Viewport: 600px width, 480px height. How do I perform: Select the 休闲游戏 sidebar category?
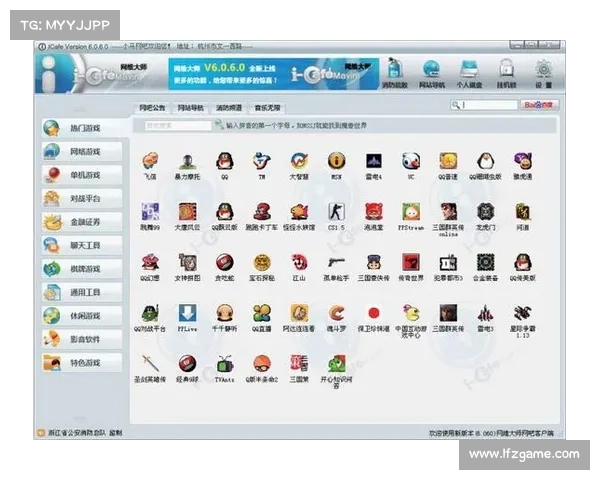click(82, 316)
